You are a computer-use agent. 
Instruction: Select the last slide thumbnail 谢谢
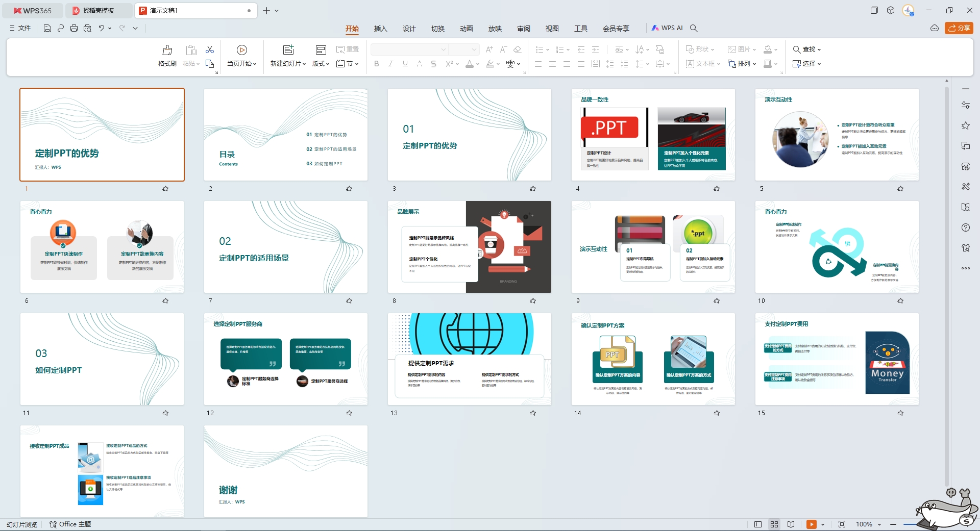(x=286, y=471)
